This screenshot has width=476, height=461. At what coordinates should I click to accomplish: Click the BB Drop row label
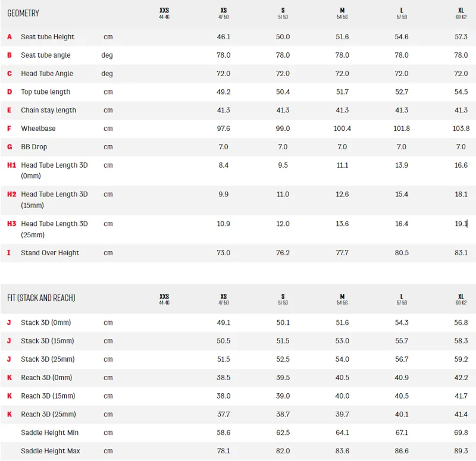[x=34, y=147]
